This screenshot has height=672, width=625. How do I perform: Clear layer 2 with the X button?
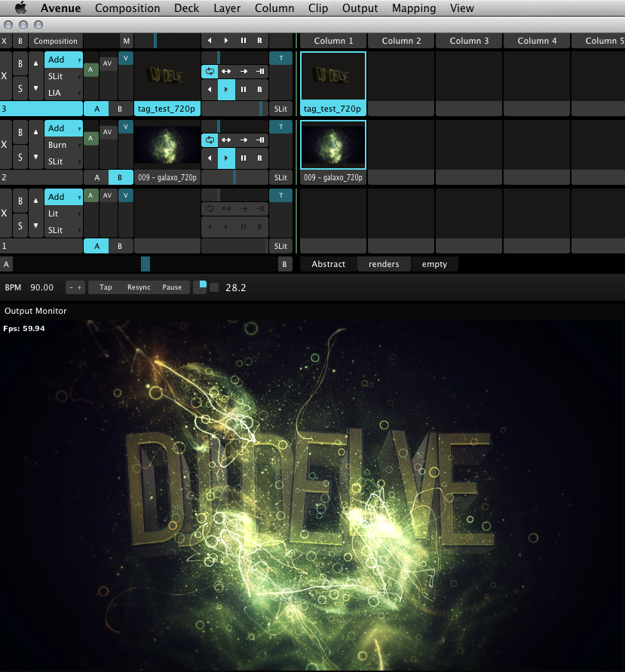tap(5, 144)
